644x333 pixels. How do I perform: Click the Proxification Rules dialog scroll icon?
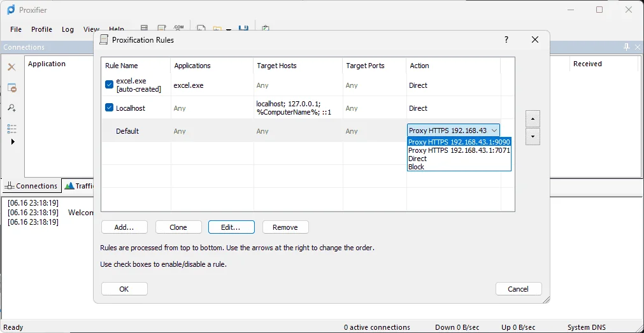104,40
